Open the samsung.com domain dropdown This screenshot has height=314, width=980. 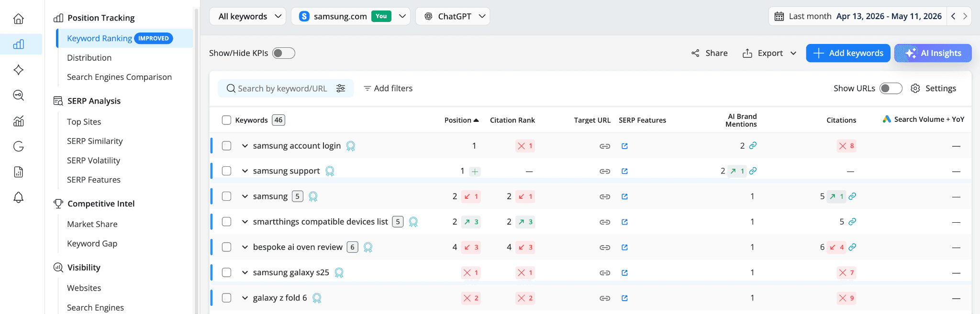pos(351,16)
